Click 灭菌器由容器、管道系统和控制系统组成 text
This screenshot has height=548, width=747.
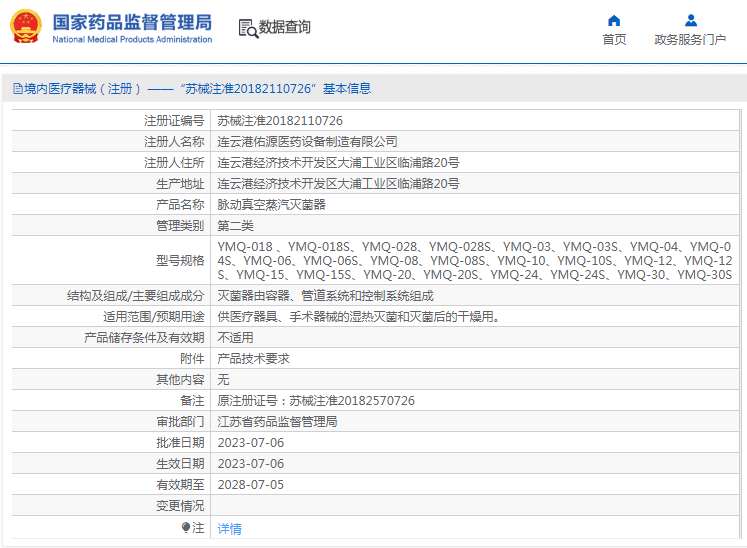325,296
